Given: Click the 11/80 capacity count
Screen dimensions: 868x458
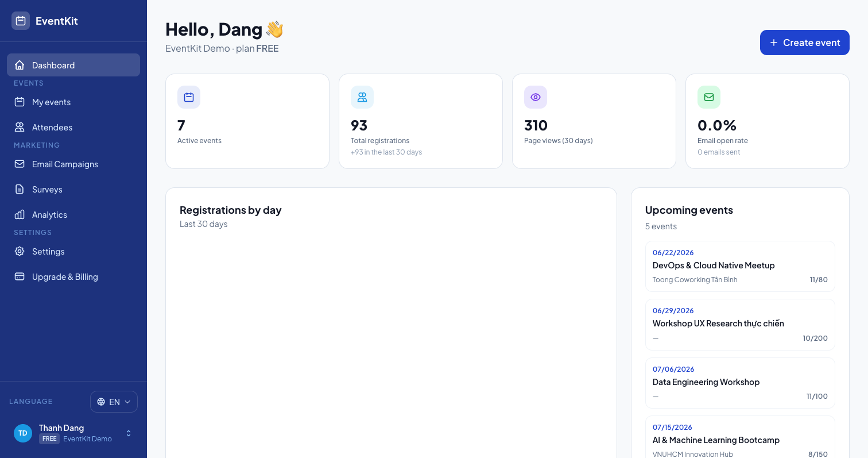Looking at the screenshot, I should coord(819,280).
